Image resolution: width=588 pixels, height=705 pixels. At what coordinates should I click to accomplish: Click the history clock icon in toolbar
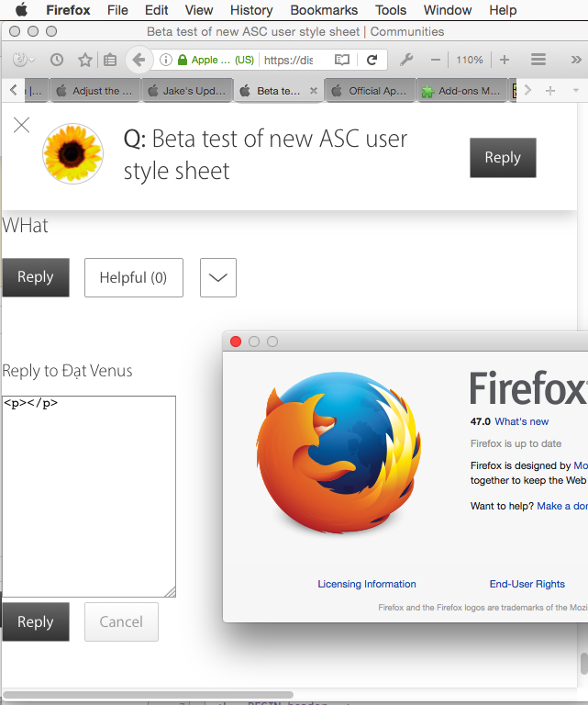coord(57,60)
